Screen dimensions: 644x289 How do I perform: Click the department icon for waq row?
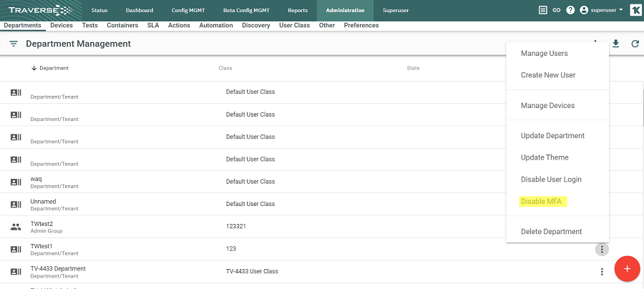16,182
